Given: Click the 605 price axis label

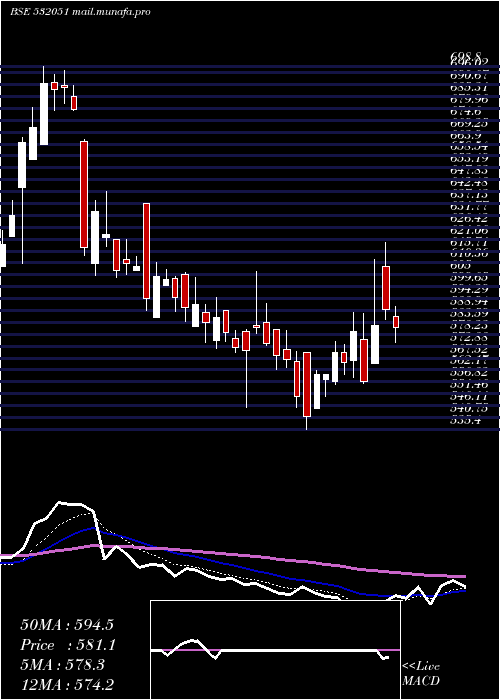Looking at the screenshot, I should pyautogui.click(x=459, y=265).
